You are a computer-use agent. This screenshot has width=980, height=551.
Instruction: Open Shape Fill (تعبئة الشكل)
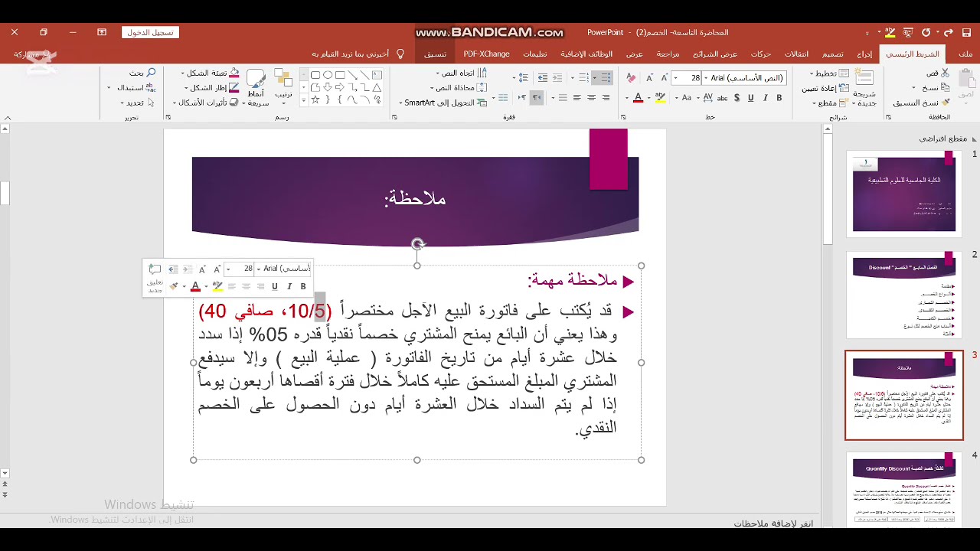[212, 73]
